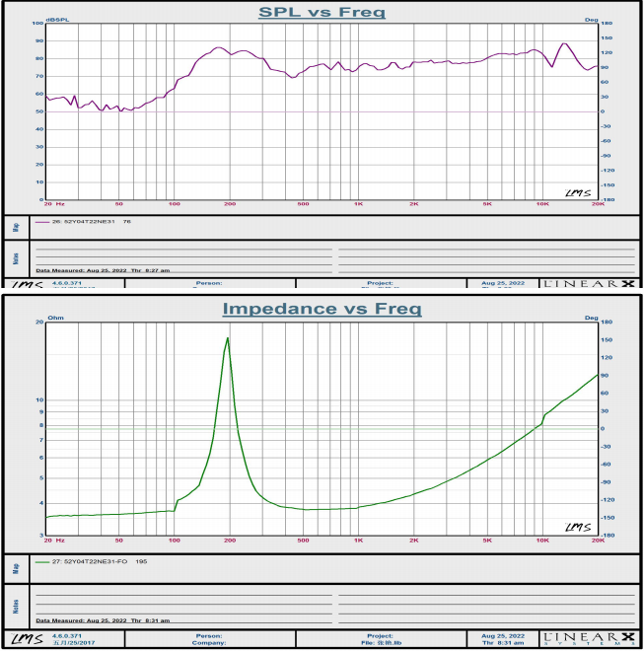Viewport: 644px width, 651px height.
Task: Click the Impedance vs Freq title
Action: coord(322,309)
